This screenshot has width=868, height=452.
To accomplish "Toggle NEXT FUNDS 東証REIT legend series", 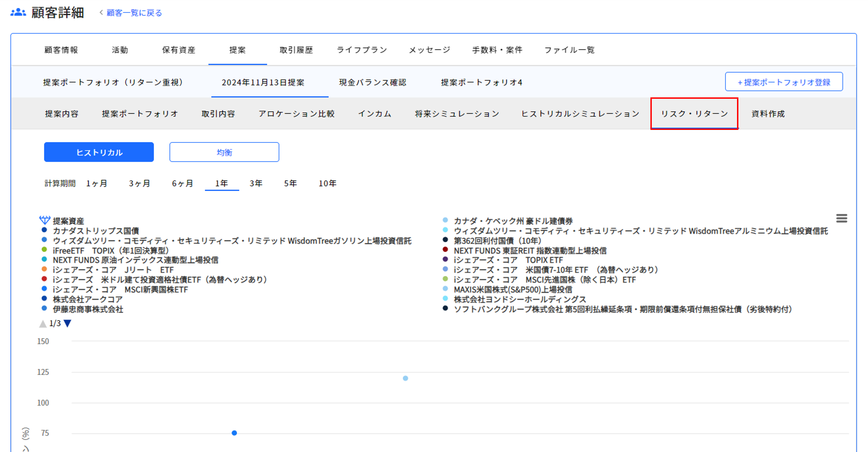I will pyautogui.click(x=530, y=250).
